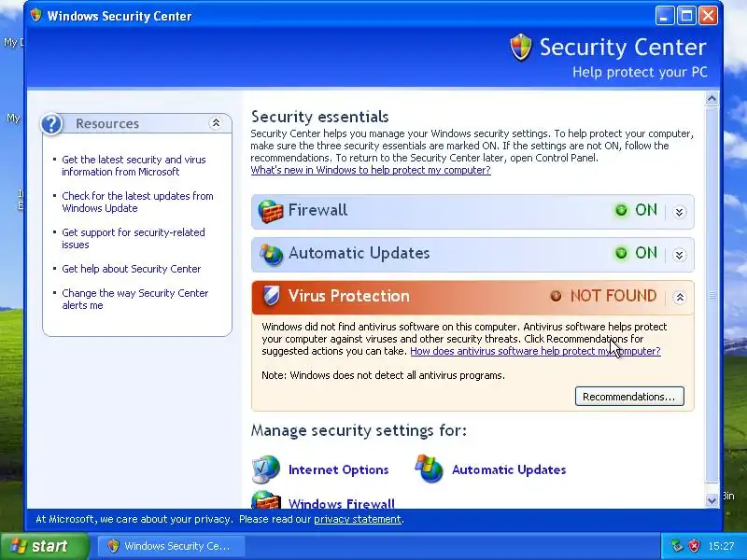Viewport: 747px width, 560px height.
Task: Click the green Firewall ON status light
Action: click(x=621, y=210)
